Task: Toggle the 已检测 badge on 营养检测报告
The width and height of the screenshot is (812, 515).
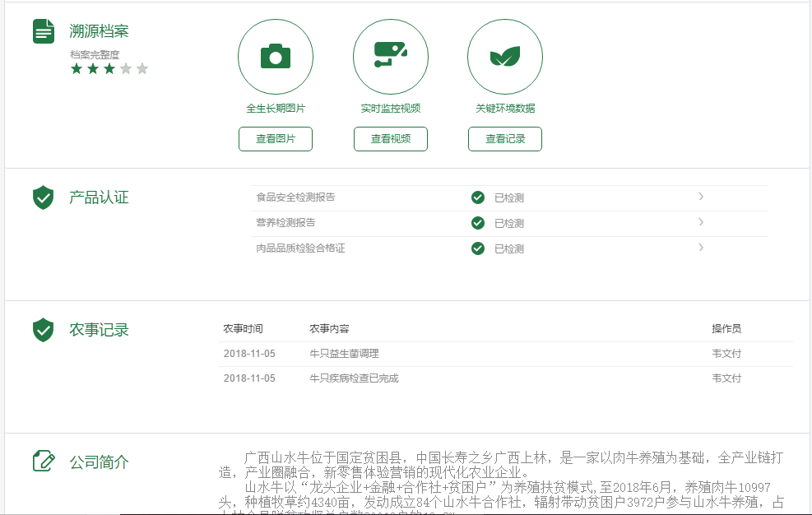Action: tap(478, 222)
